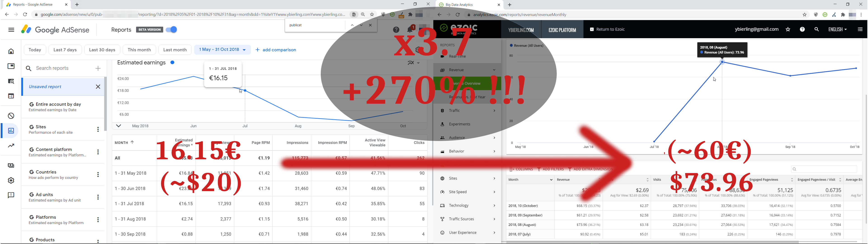868x244 pixels.
Task: Open the 1 May - 31 Oct 2018 date dropdown
Action: (222, 49)
